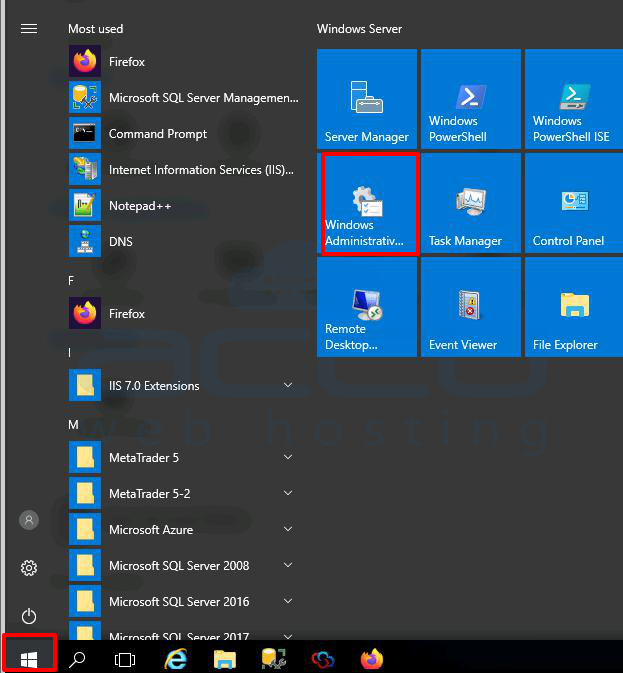
Task: Launch Windows PowerShell tile
Action: 471,99
